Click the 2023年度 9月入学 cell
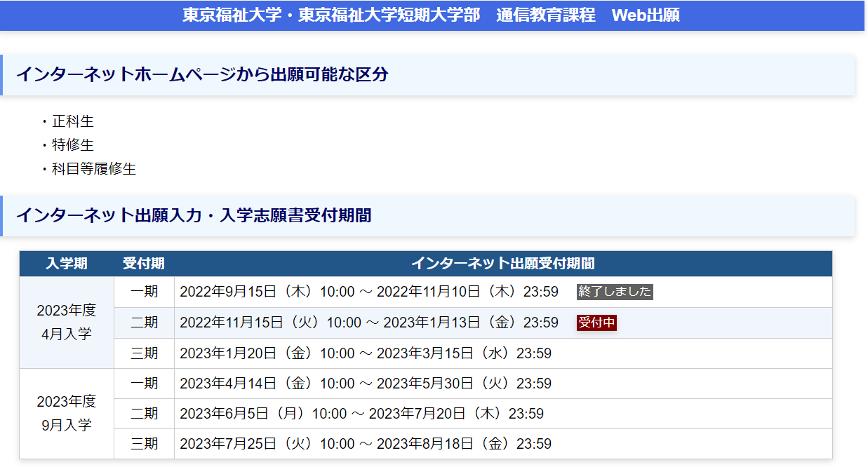868x467 pixels. tap(67, 414)
